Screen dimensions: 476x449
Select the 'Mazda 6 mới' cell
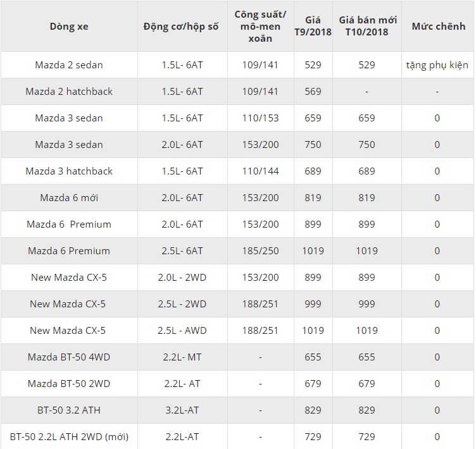tap(69, 197)
